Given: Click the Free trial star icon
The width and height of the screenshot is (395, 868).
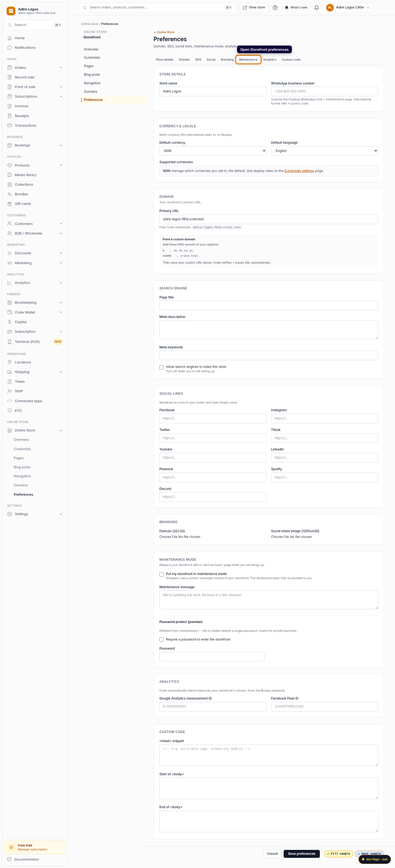Looking at the screenshot, I should [x=11, y=847].
